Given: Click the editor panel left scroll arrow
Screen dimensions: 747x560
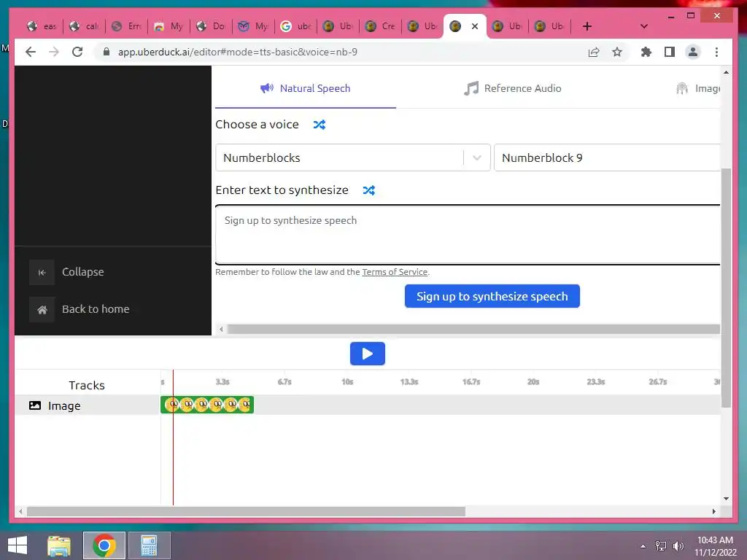Looking at the screenshot, I should [220, 329].
